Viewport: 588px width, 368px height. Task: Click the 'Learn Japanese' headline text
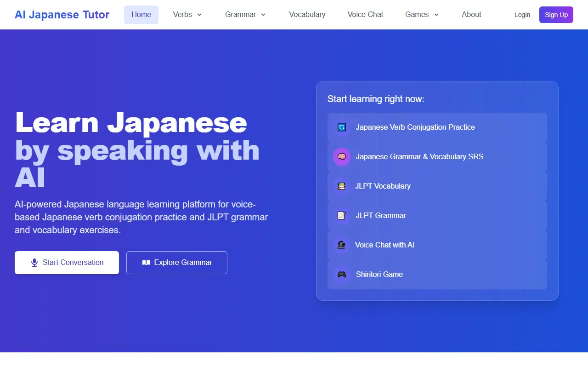pyautogui.click(x=131, y=122)
